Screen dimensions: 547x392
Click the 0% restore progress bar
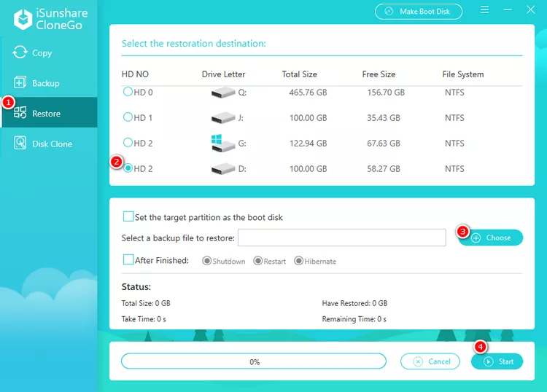tap(254, 361)
